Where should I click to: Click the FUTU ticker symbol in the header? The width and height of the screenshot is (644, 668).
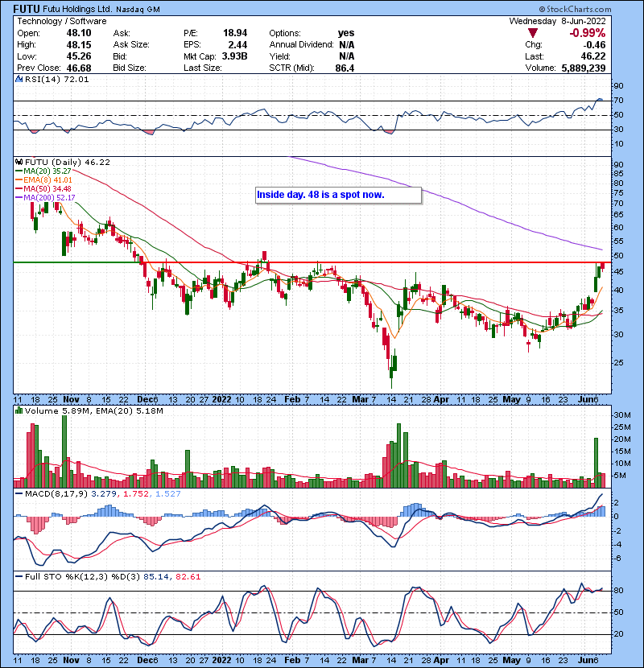27,9
